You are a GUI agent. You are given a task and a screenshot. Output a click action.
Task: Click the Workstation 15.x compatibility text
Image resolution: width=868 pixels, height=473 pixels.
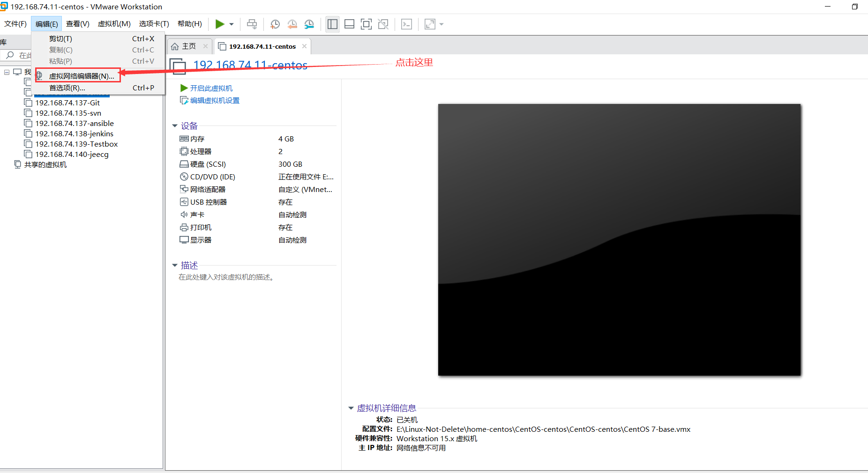coord(437,438)
